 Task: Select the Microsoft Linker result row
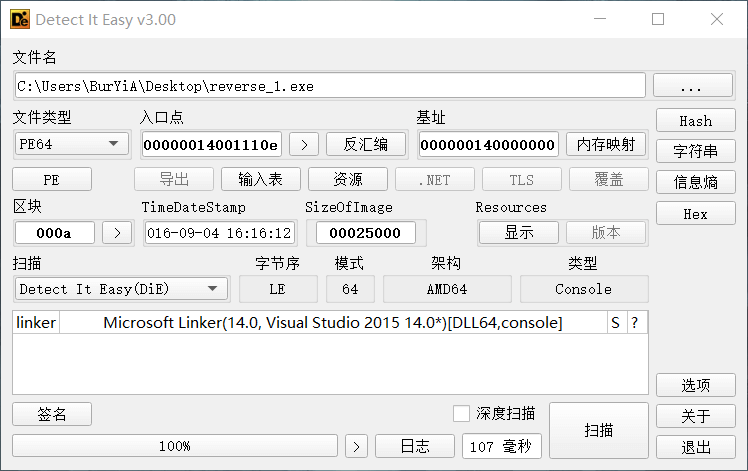point(333,323)
